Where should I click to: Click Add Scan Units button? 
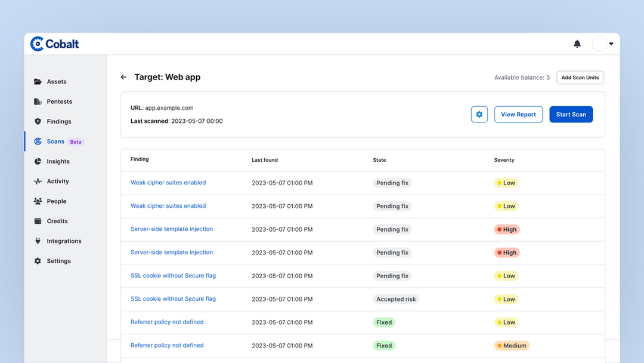coord(580,78)
